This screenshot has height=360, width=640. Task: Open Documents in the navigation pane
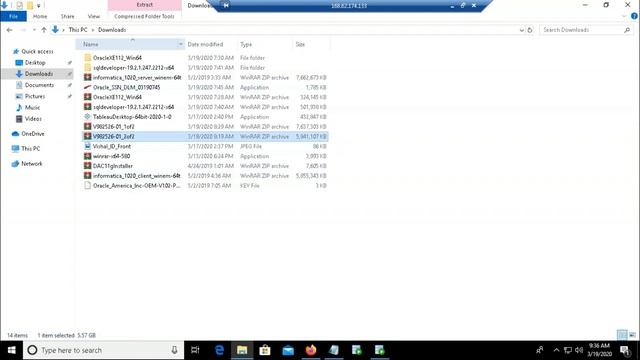(39, 85)
